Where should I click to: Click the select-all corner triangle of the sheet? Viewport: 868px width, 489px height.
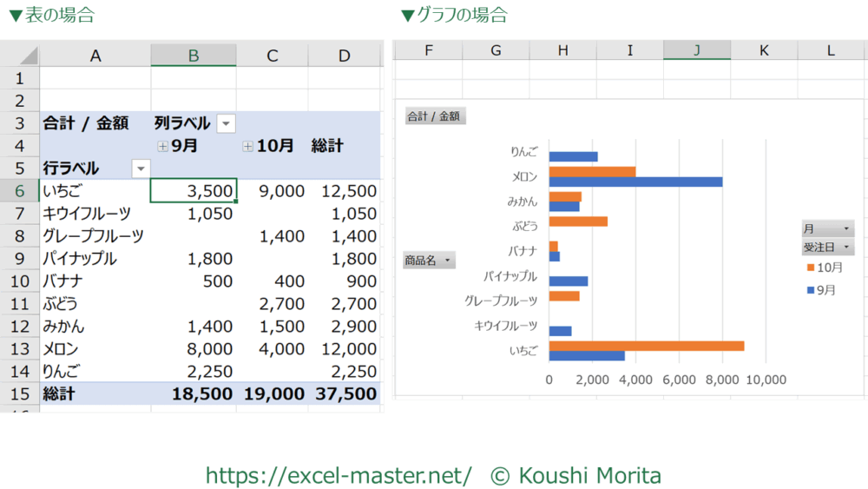click(28, 56)
